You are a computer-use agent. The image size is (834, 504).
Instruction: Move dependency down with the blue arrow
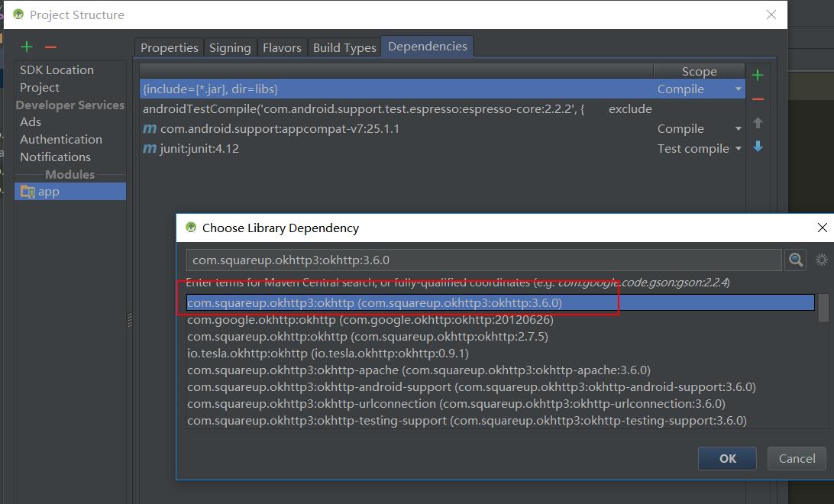click(x=758, y=147)
